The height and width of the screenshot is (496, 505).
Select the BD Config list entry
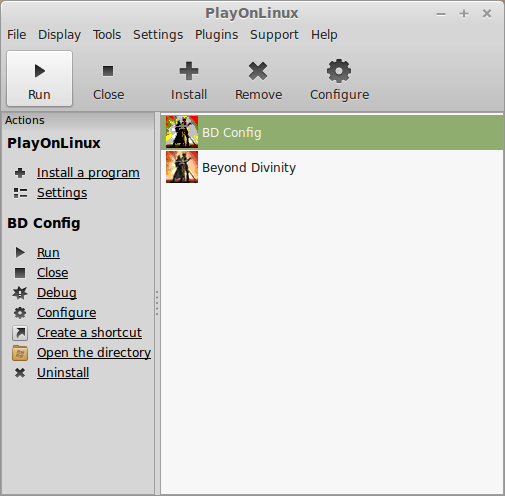click(x=332, y=132)
